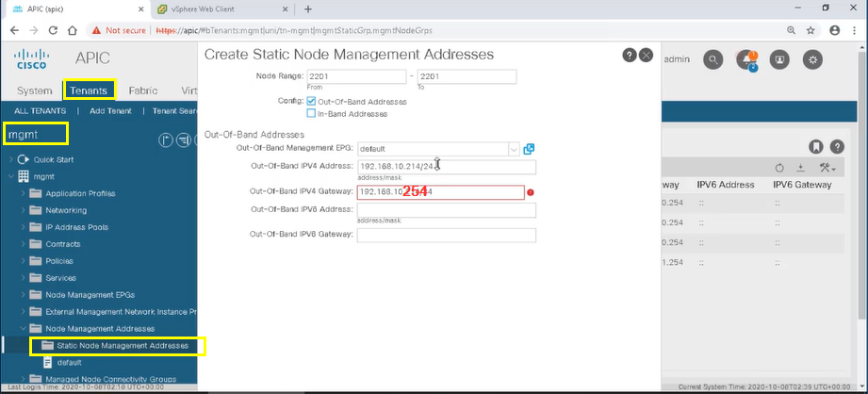Open the Out-Of-Band Management EPG dropdown
868x394 pixels.
click(515, 149)
